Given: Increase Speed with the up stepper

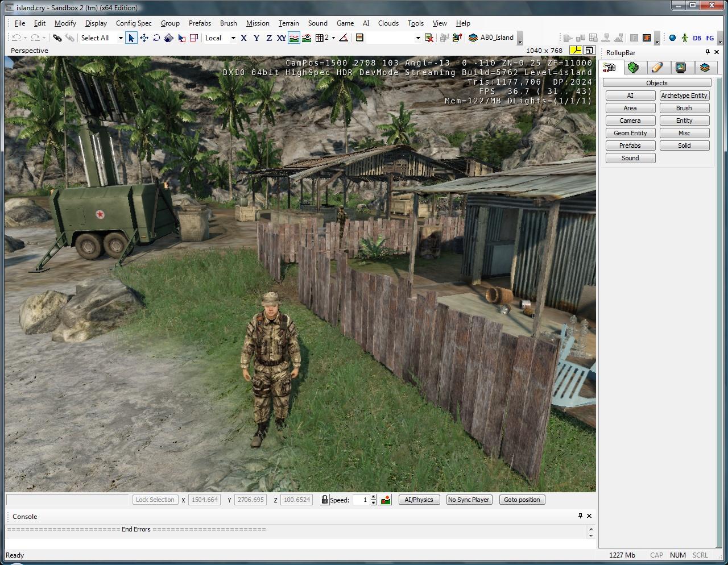Looking at the screenshot, I should [x=373, y=497].
